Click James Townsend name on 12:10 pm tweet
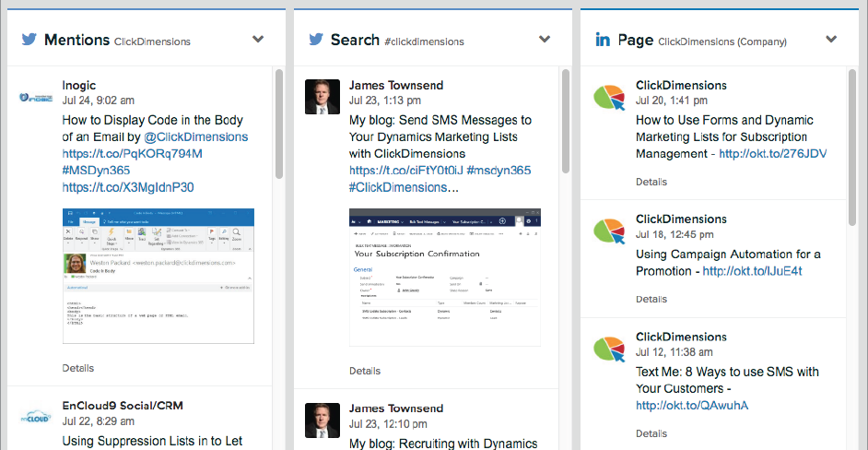868x450 pixels. click(x=396, y=408)
